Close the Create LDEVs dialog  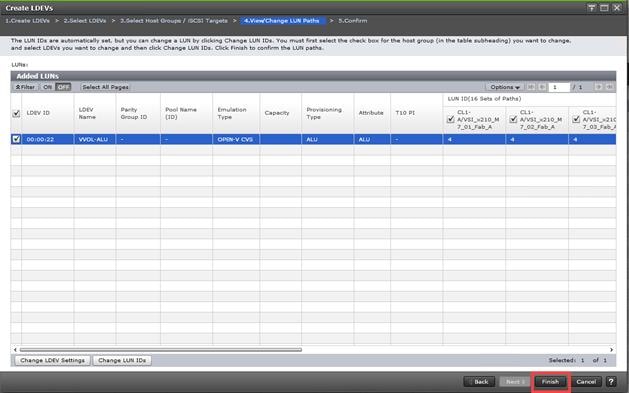click(x=617, y=8)
